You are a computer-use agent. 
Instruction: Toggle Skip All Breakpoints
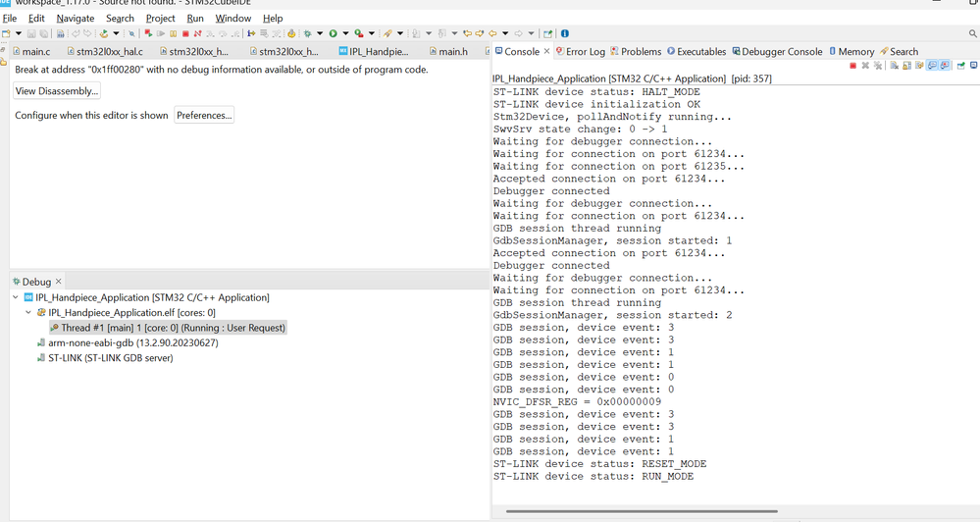[x=131, y=33]
